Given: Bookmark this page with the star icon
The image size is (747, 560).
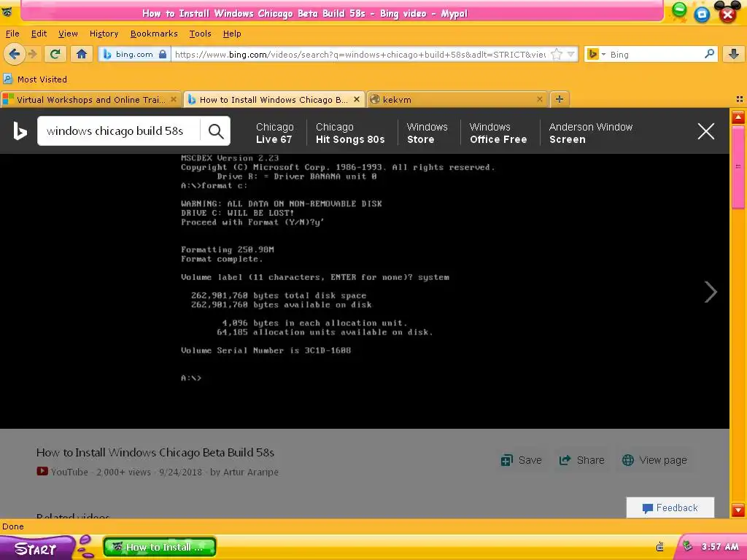Looking at the screenshot, I should coord(557,54).
